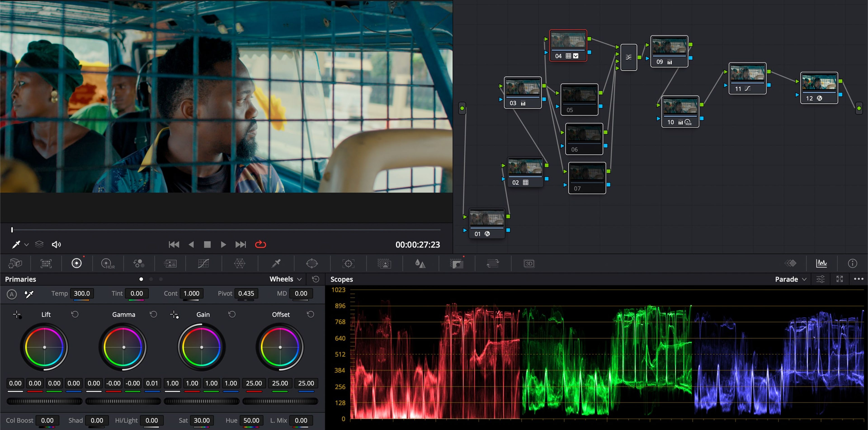
Task: Click the Offset master wheel slider
Action: click(280, 401)
